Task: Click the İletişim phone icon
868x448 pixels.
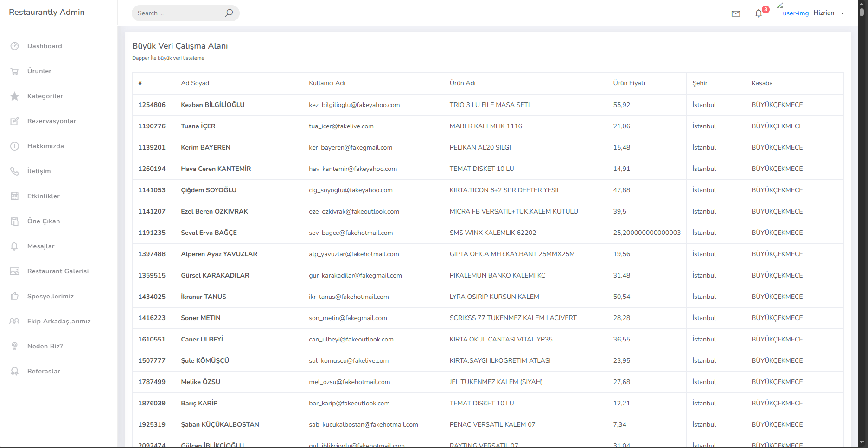Action: tap(15, 171)
